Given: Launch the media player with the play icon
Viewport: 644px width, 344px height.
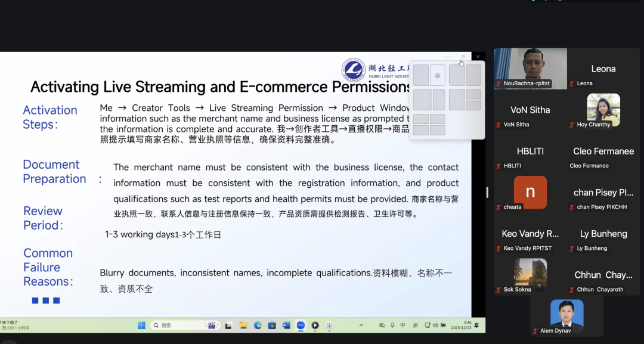Looking at the screenshot, I should point(315,326).
